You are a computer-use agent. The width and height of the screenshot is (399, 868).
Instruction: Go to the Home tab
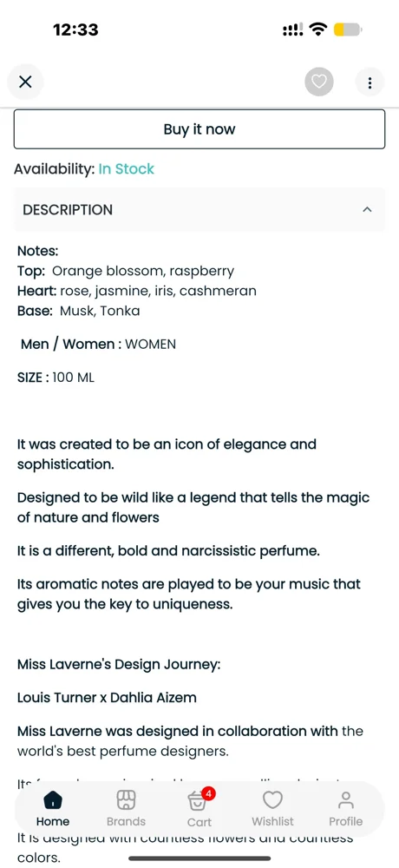click(x=53, y=809)
